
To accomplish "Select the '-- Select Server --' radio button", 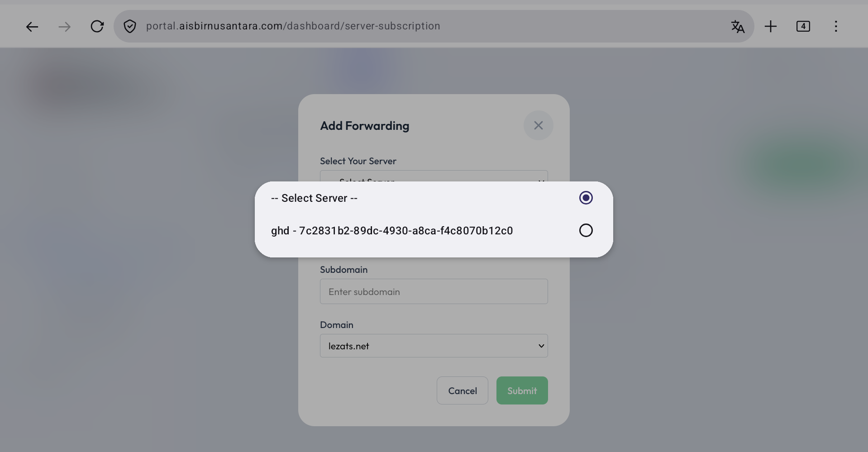I will (586, 198).
